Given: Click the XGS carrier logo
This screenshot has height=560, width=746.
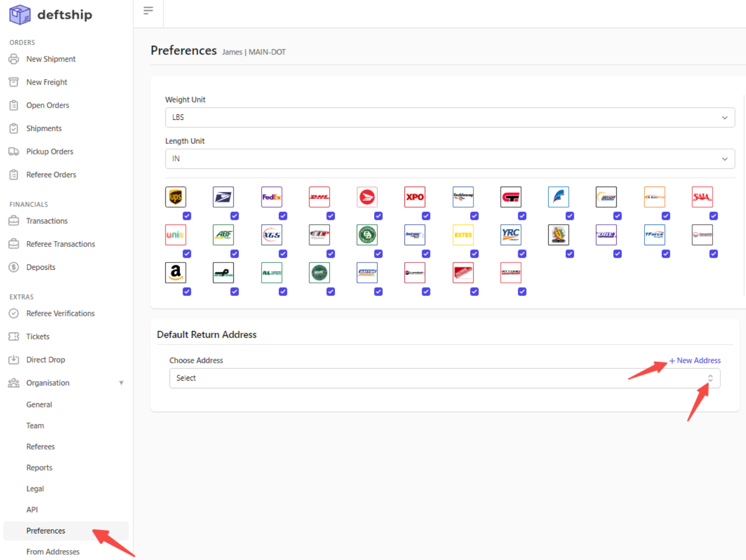Looking at the screenshot, I should pos(272,235).
